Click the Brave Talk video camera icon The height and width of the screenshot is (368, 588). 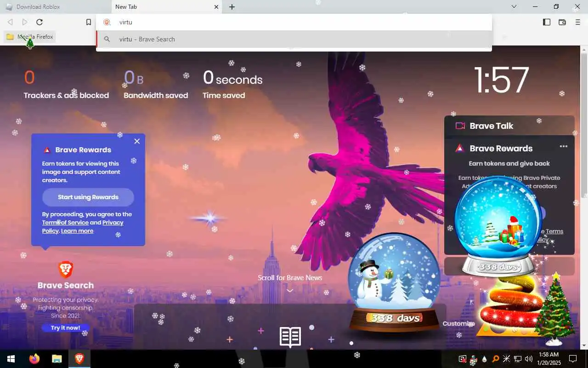pyautogui.click(x=460, y=126)
